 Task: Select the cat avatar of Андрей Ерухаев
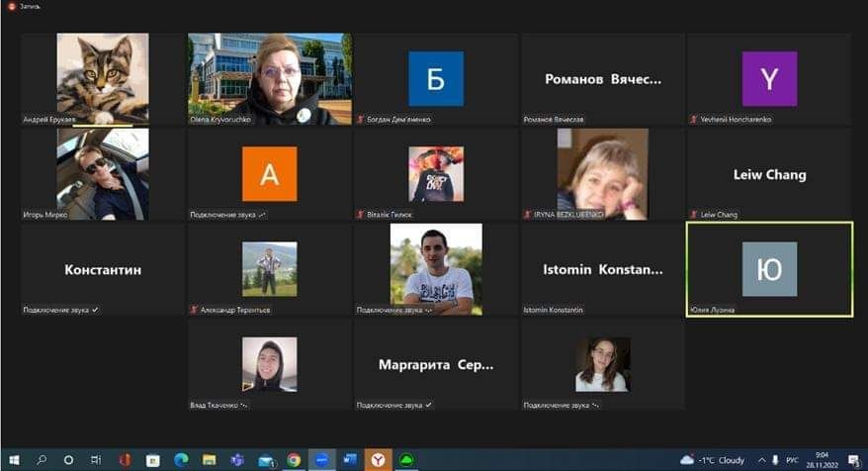pyautogui.click(x=103, y=78)
